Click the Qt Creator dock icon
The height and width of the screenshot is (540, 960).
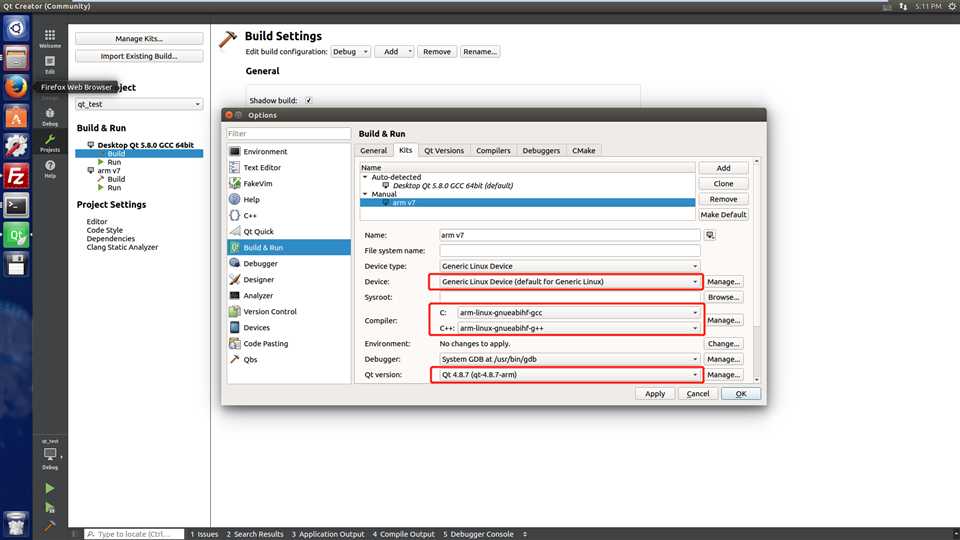[x=16, y=235]
